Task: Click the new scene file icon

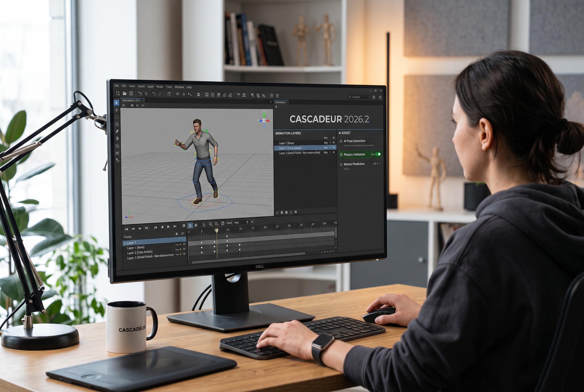Action: click(118, 93)
